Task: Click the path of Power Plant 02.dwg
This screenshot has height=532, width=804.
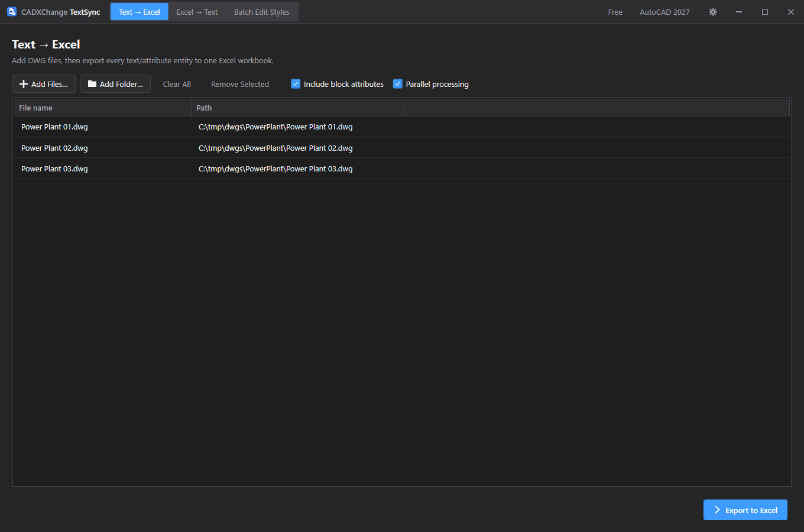Action: pos(275,148)
